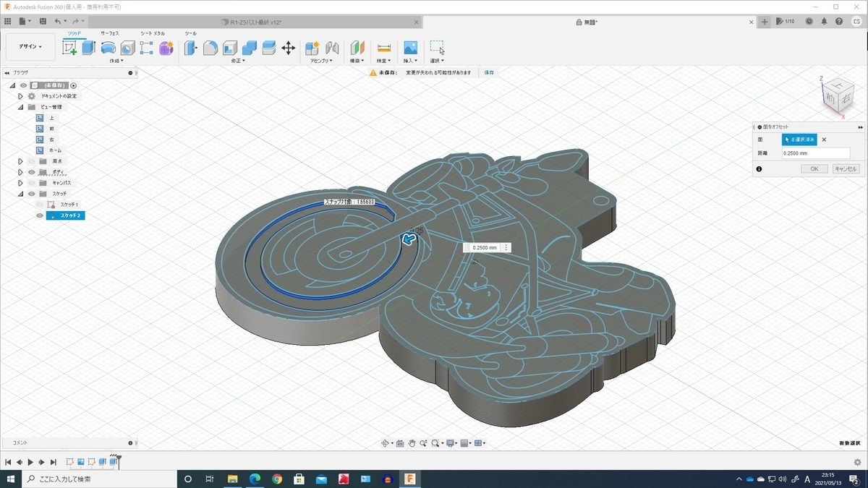Click the キャンセル button
The image size is (868, 488).
click(846, 168)
